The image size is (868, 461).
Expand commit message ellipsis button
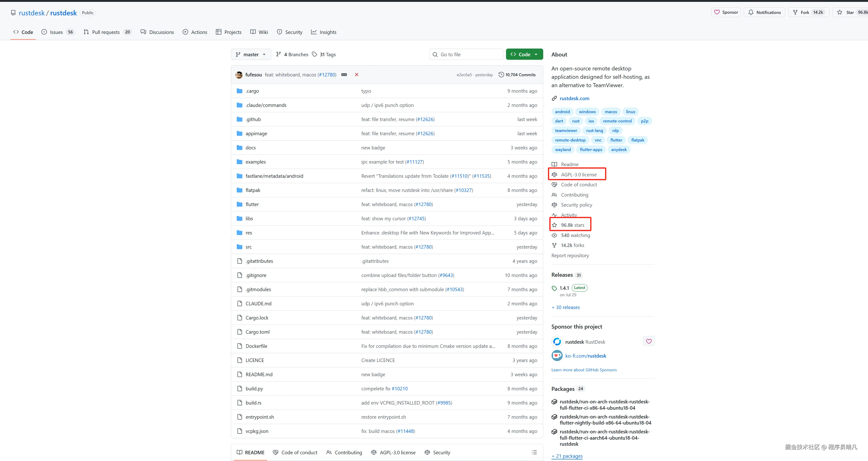344,75
